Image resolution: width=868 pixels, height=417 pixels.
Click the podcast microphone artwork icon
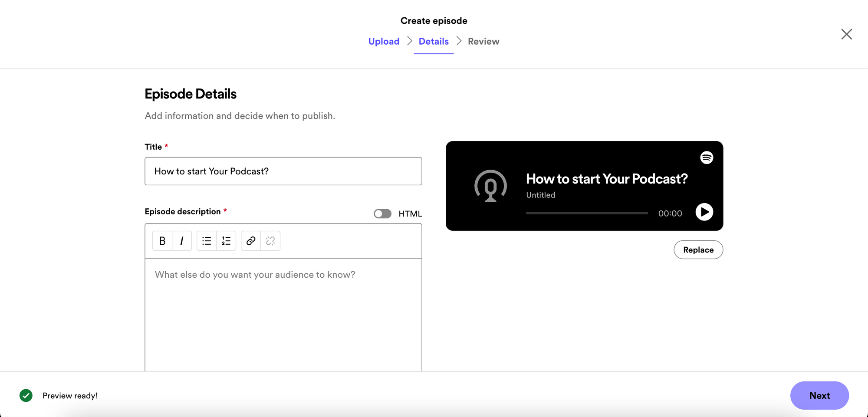click(x=490, y=186)
